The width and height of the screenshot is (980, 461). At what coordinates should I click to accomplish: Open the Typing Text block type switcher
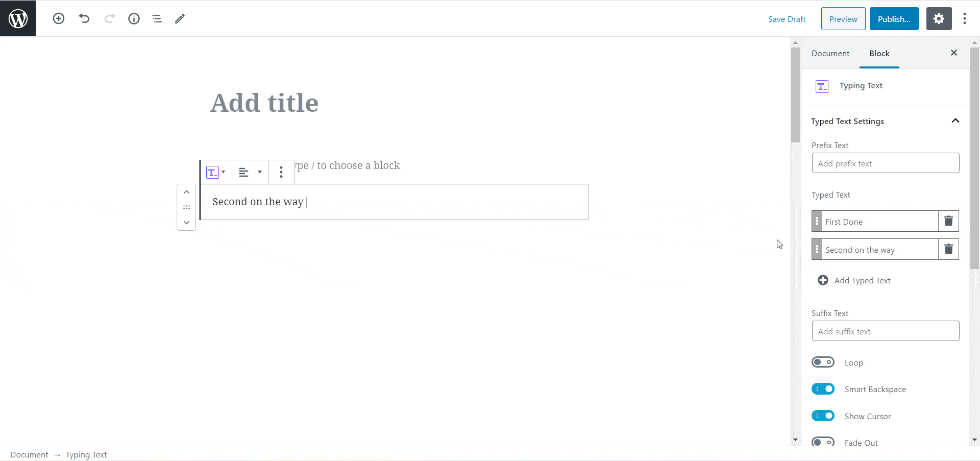tap(215, 172)
